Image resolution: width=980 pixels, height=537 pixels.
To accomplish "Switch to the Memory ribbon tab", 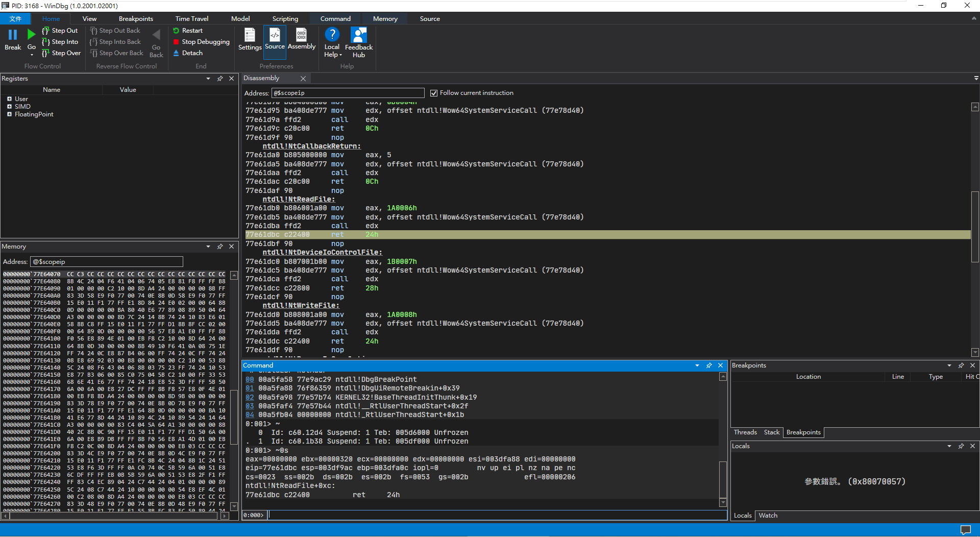I will [x=385, y=19].
